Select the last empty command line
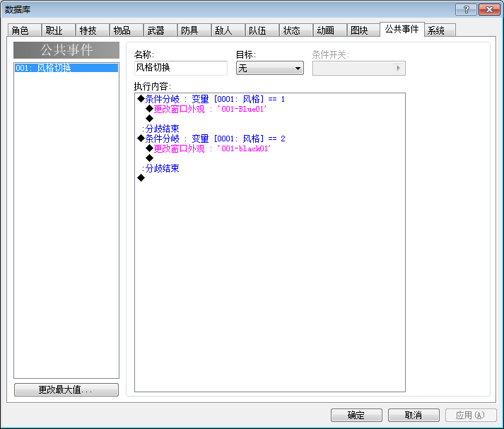504x429 pixels. 141,178
